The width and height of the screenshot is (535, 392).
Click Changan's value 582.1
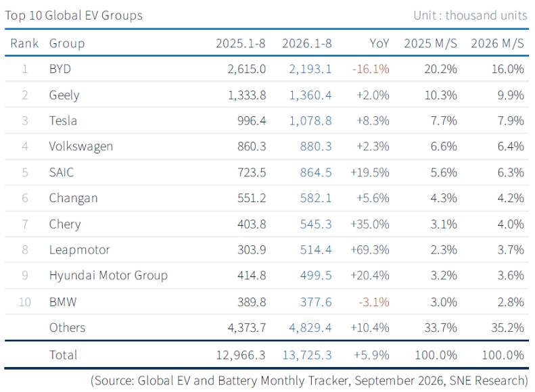point(316,198)
